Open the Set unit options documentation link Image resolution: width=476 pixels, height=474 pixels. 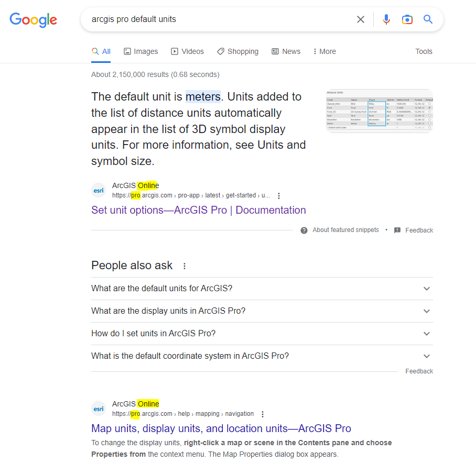click(x=198, y=210)
